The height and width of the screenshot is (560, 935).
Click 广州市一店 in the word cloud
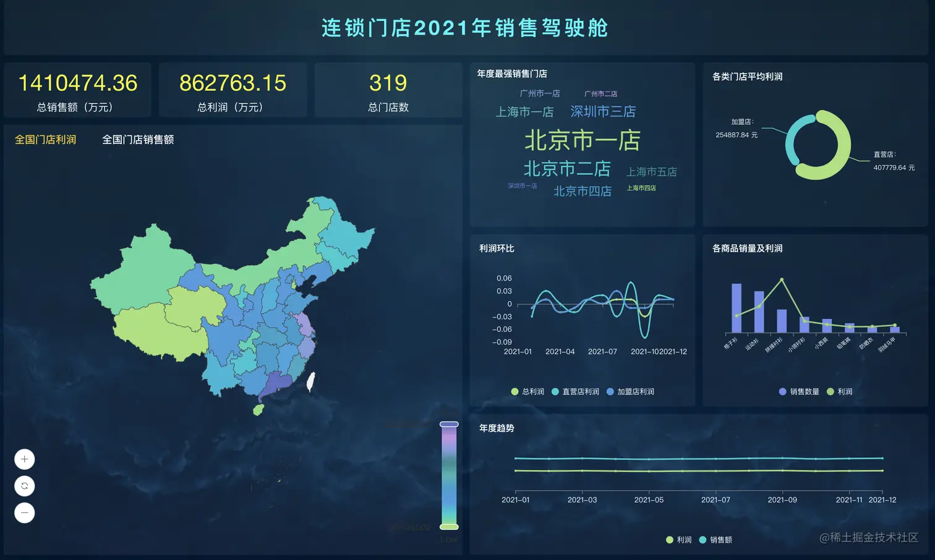pos(540,93)
